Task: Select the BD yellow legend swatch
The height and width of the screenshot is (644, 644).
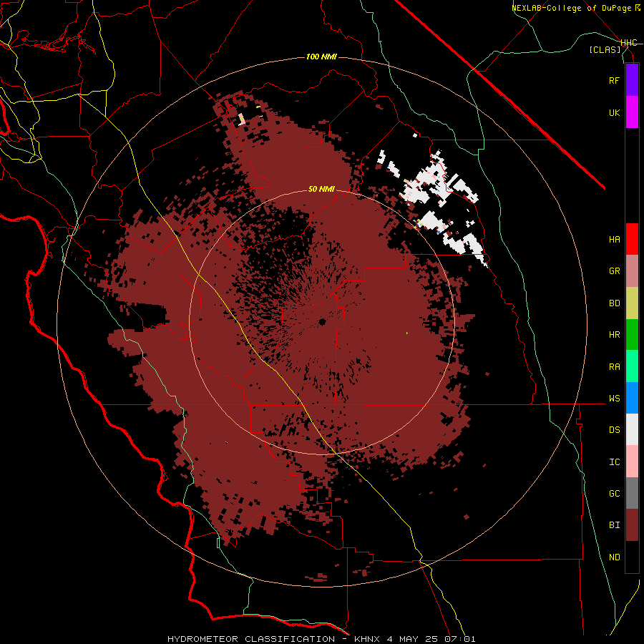Action: [632, 303]
